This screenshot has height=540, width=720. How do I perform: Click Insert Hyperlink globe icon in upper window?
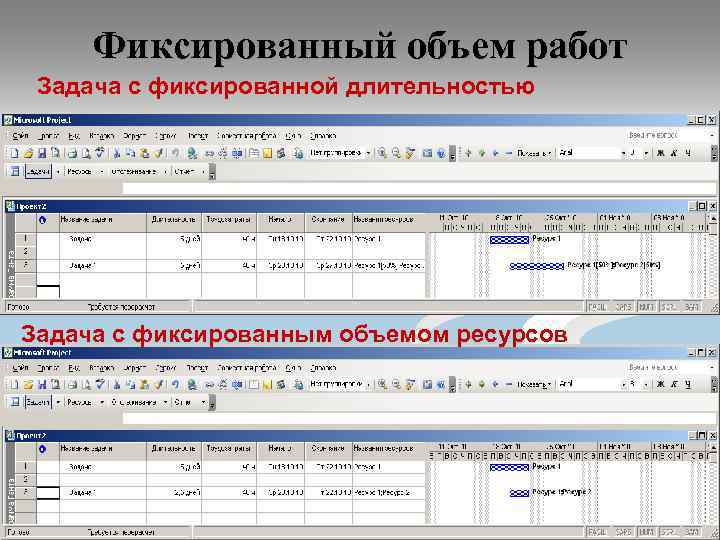point(192,153)
